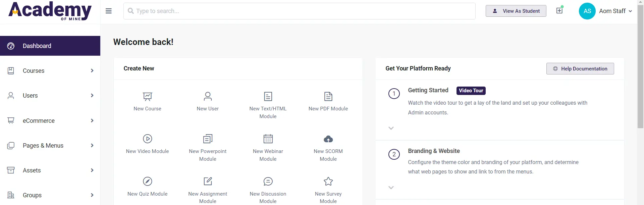
Task: Click the Video Tour badge
Action: (471, 91)
